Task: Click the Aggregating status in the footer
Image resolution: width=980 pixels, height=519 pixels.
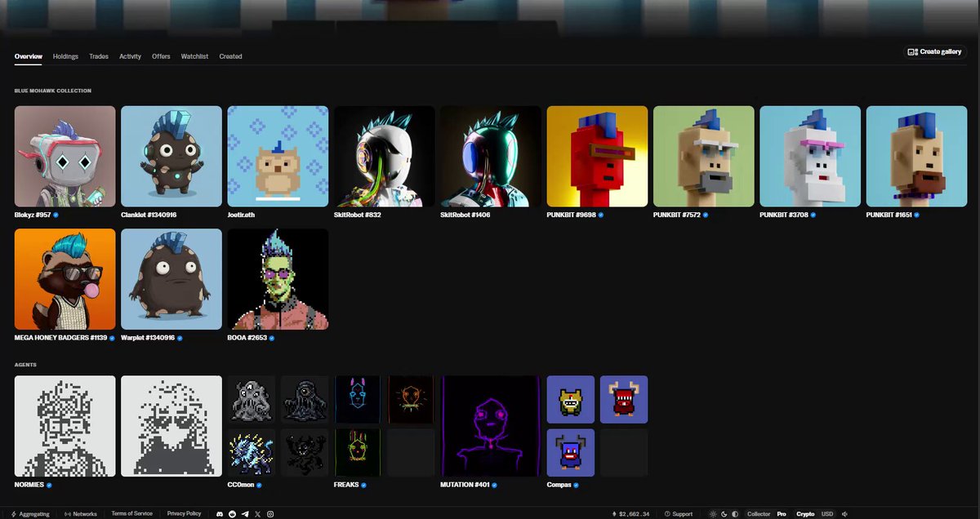Action: (x=30, y=514)
